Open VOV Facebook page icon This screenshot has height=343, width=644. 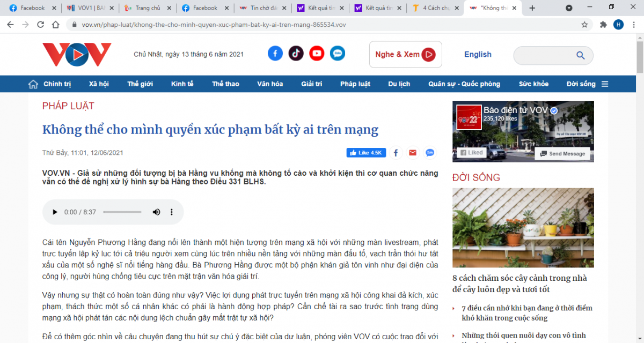click(x=275, y=54)
